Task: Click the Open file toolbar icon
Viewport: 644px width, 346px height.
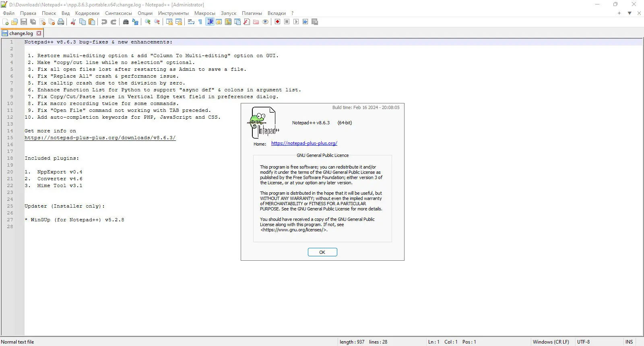Action: (14, 22)
